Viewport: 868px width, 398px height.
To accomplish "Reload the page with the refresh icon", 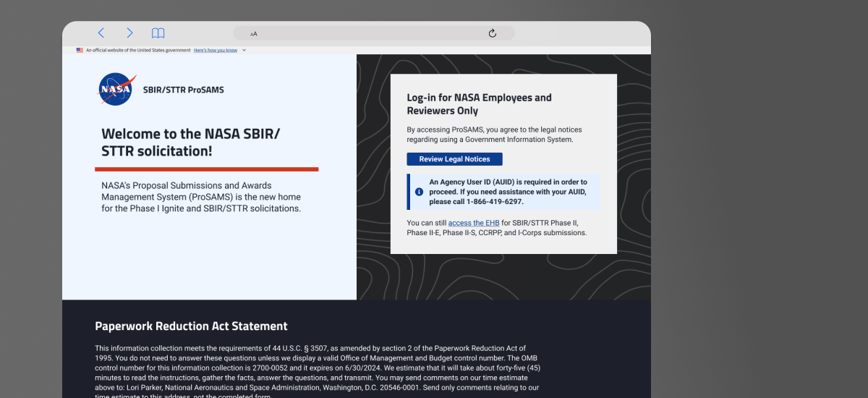I will tap(493, 33).
